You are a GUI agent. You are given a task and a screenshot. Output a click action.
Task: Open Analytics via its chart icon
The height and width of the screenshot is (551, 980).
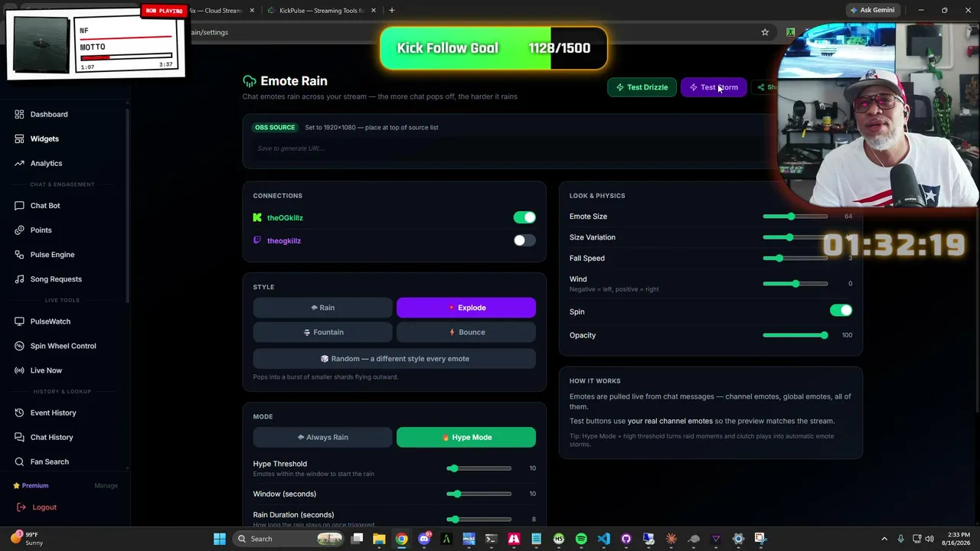pos(19,163)
